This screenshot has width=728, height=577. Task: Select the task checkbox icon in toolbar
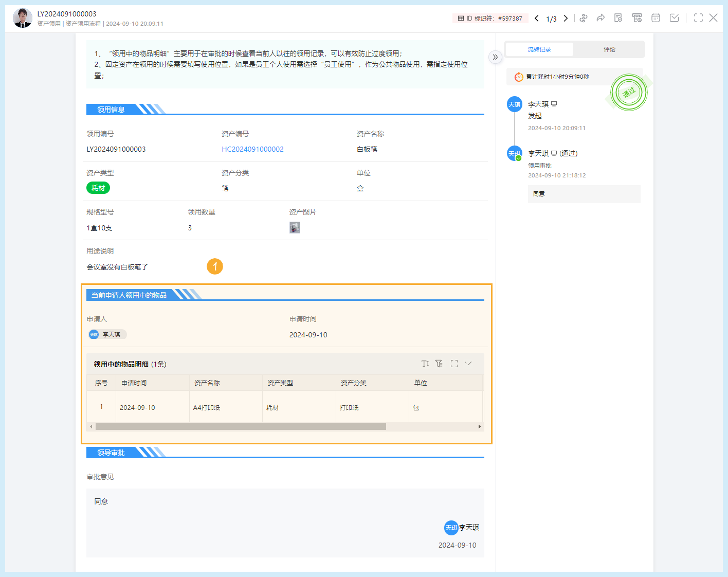[x=674, y=17]
